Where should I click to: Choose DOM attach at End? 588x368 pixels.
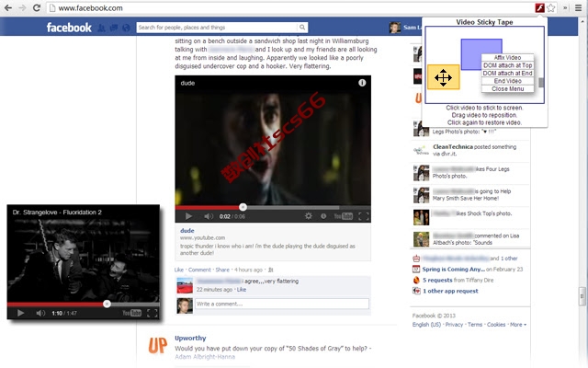(x=507, y=74)
